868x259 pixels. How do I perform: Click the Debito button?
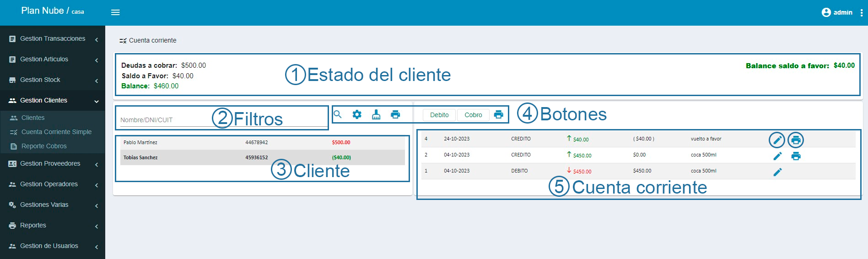(439, 115)
